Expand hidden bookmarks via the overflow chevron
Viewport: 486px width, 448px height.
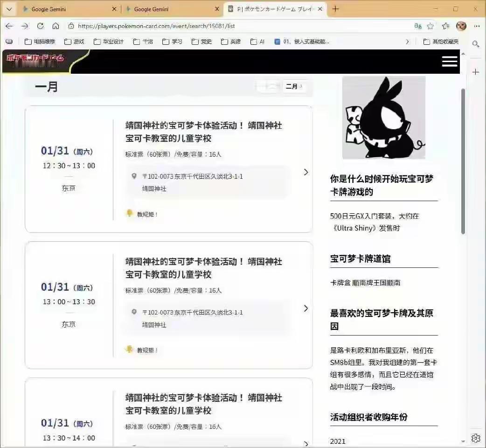coord(408,41)
